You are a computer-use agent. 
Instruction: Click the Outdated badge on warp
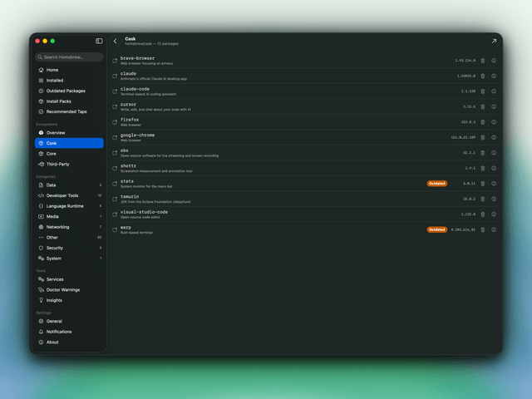point(437,229)
